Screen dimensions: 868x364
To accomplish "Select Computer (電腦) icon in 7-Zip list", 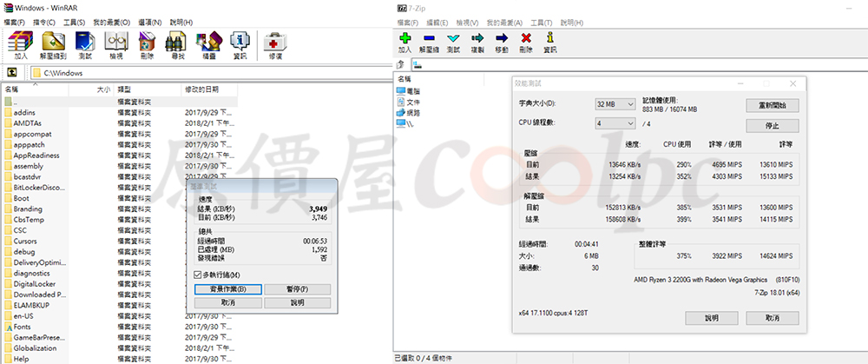I will [x=408, y=91].
